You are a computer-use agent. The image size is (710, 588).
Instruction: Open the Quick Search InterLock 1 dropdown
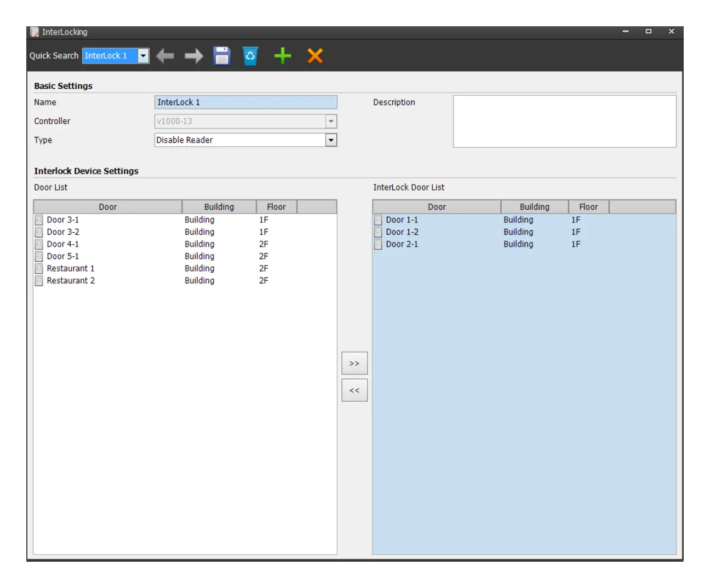(143, 56)
